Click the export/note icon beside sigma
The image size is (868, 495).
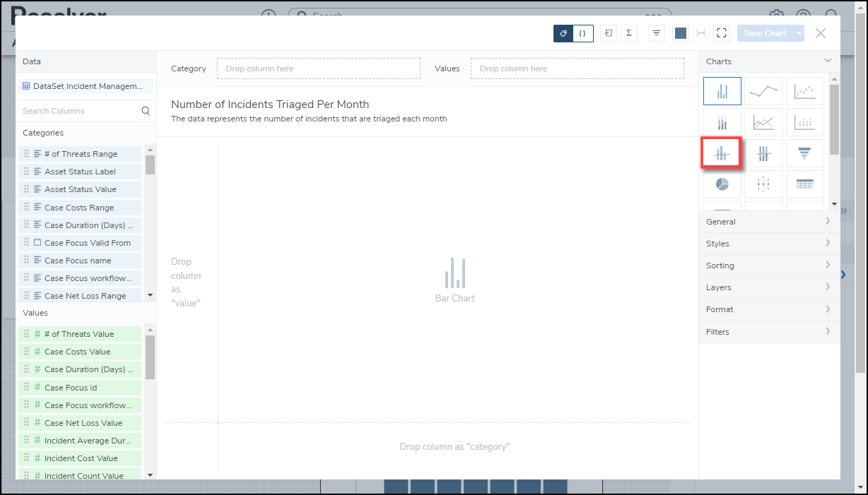608,33
